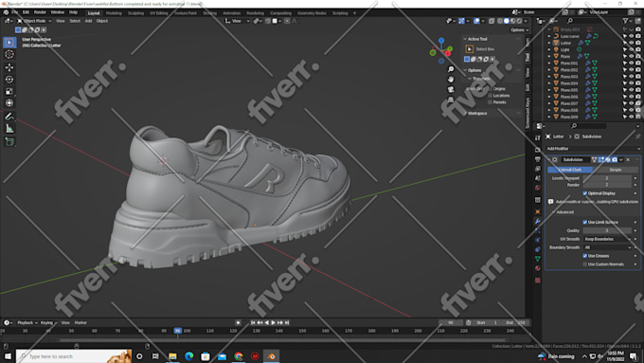Image resolution: width=644 pixels, height=363 pixels.
Task: Expand the Light outliner item
Action: 549,49
